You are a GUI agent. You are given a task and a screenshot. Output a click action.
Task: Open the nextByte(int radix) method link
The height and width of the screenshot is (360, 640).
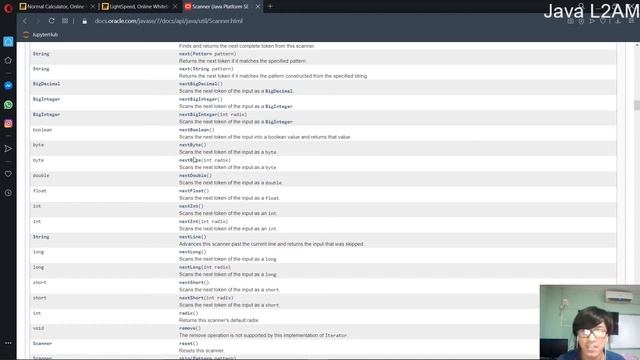(x=204, y=160)
